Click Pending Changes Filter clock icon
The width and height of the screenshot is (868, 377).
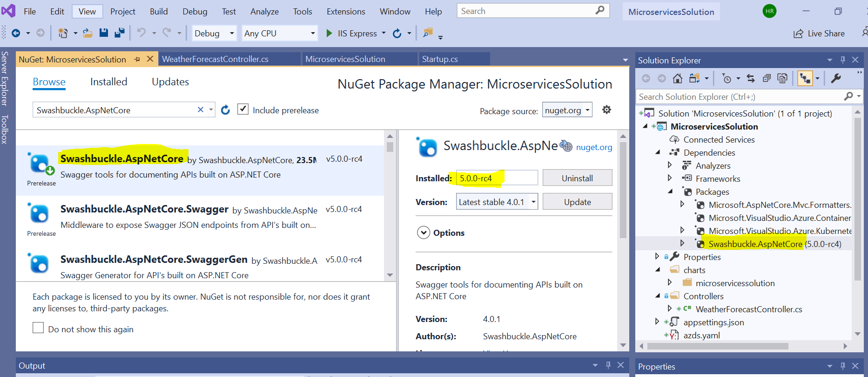727,78
